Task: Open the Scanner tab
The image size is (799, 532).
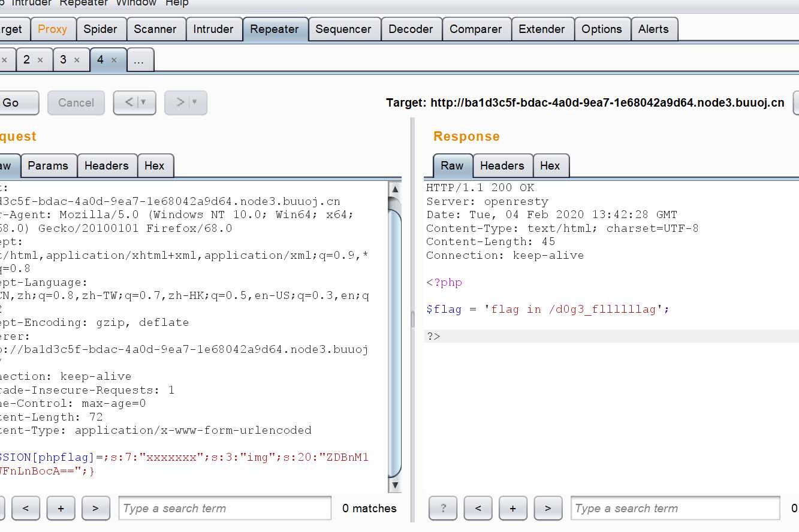Action: [155, 29]
